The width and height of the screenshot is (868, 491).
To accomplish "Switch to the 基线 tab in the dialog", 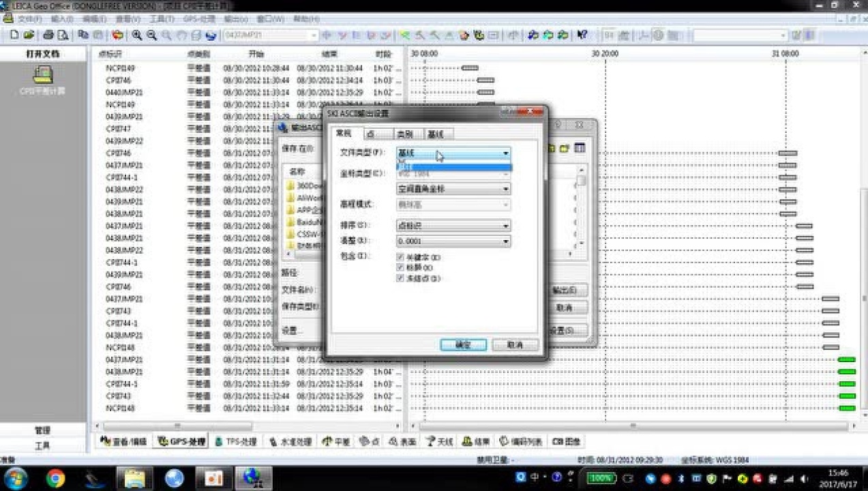I will 436,134.
